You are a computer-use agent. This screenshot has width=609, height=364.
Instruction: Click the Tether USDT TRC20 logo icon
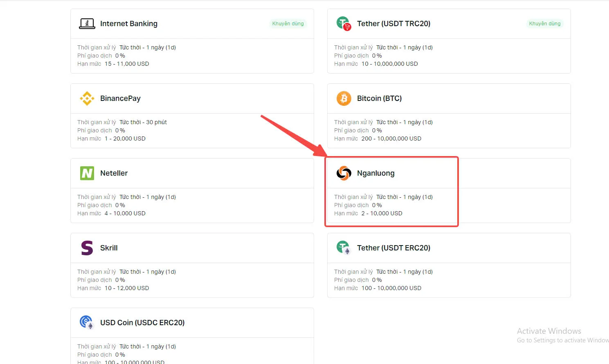(x=344, y=24)
